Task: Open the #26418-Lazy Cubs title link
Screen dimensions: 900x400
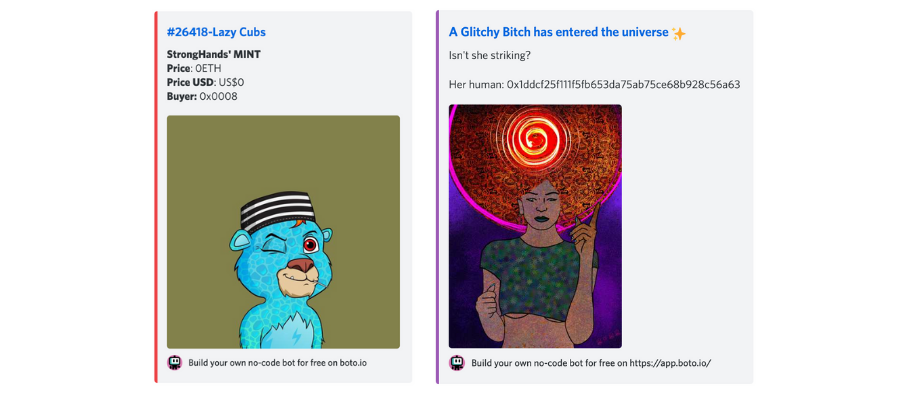Action: pos(216,32)
